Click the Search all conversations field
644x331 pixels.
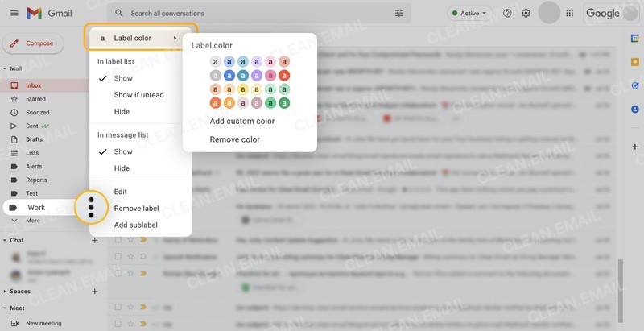pyautogui.click(x=258, y=14)
